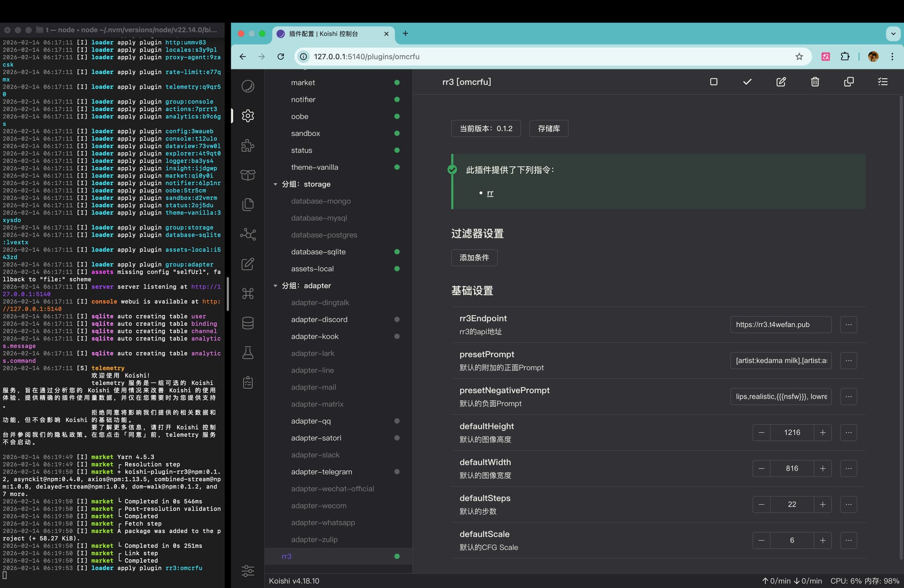Viewport: 904px width, 588px height.
Task: Click the rr command link
Action: pos(490,193)
